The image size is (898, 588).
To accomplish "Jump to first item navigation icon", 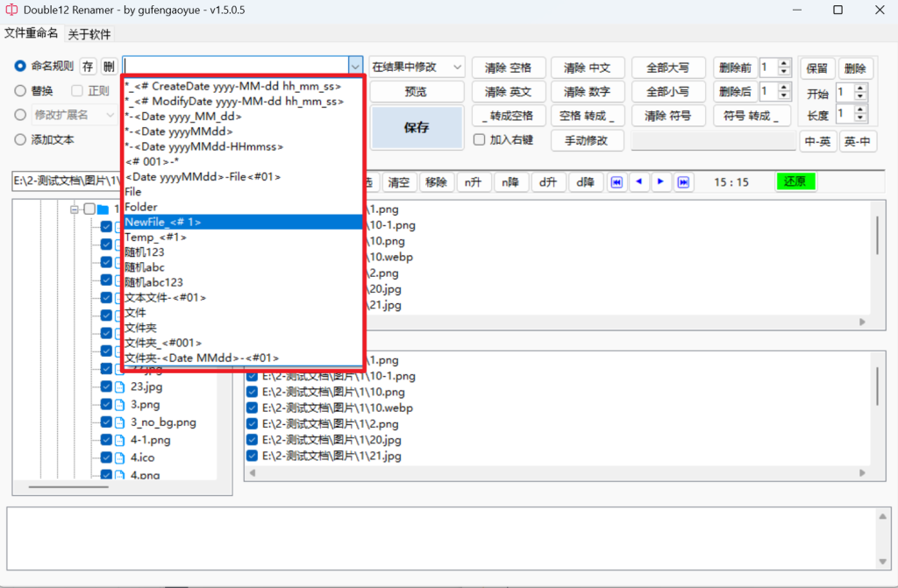I will pyautogui.click(x=616, y=182).
